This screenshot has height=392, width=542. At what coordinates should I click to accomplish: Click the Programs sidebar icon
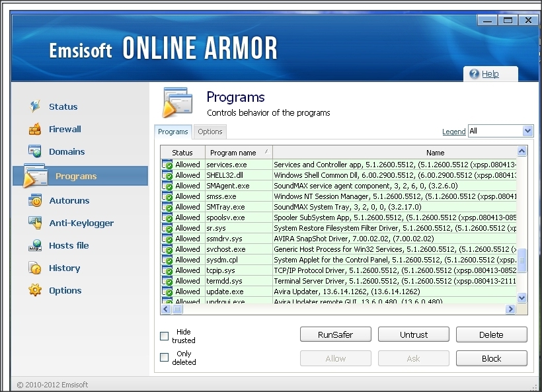coord(35,176)
